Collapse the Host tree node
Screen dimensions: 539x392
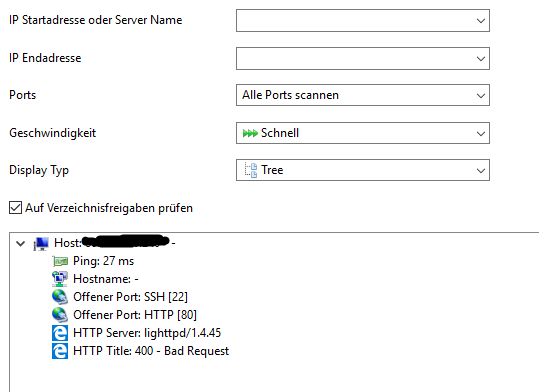point(21,243)
